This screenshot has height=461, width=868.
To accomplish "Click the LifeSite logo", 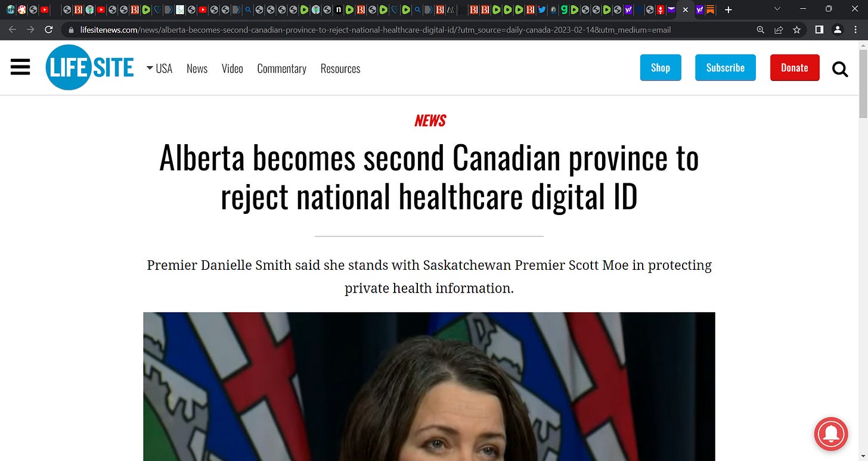I will tap(89, 67).
